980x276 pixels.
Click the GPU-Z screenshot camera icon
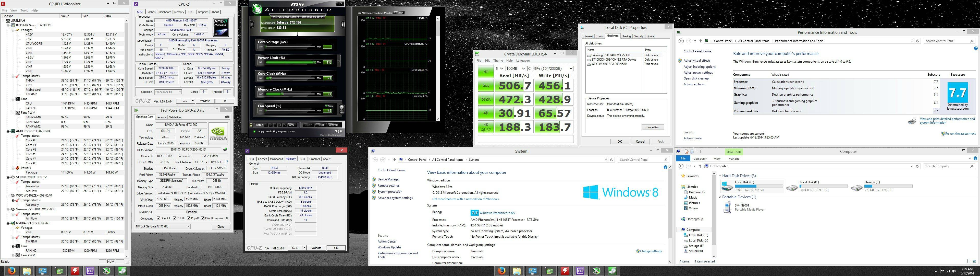pos(227,117)
